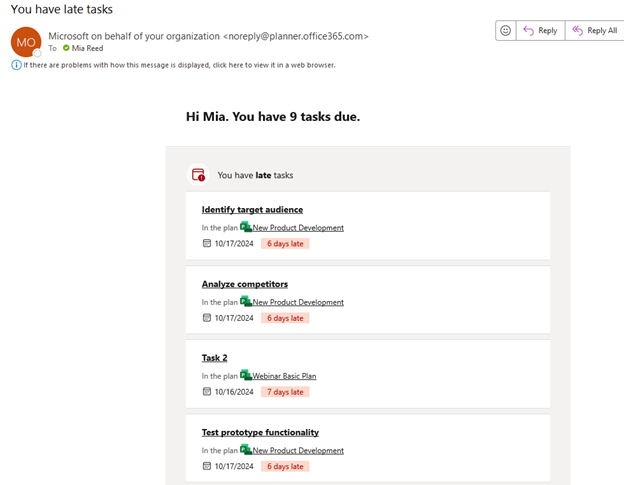Click the plan icon beside Webinar Basic Plan
This screenshot has height=485, width=624.
pos(245,376)
